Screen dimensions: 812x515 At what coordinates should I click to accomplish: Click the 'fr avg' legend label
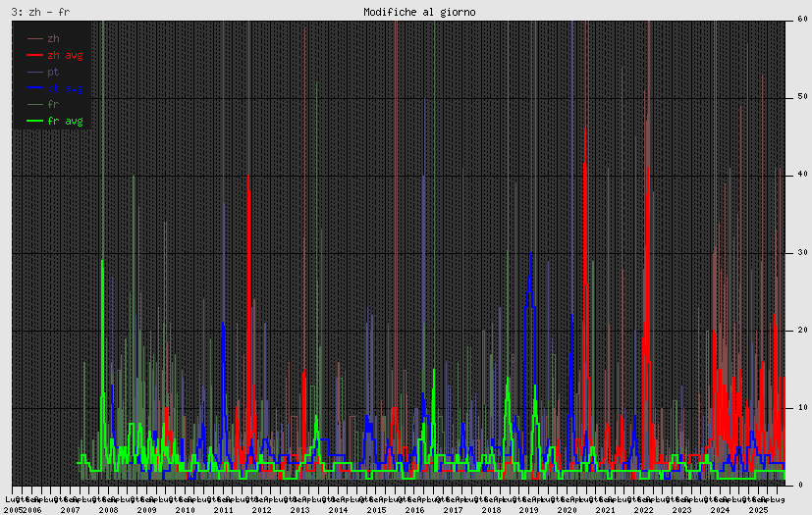(65, 121)
